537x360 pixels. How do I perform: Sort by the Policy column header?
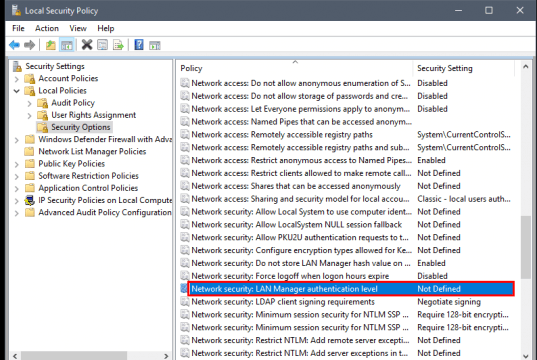pyautogui.click(x=295, y=68)
